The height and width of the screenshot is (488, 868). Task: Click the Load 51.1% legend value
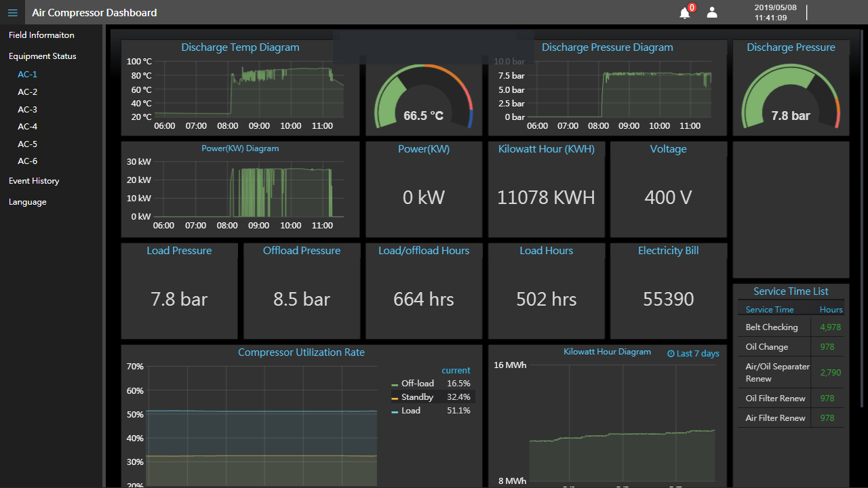click(458, 411)
